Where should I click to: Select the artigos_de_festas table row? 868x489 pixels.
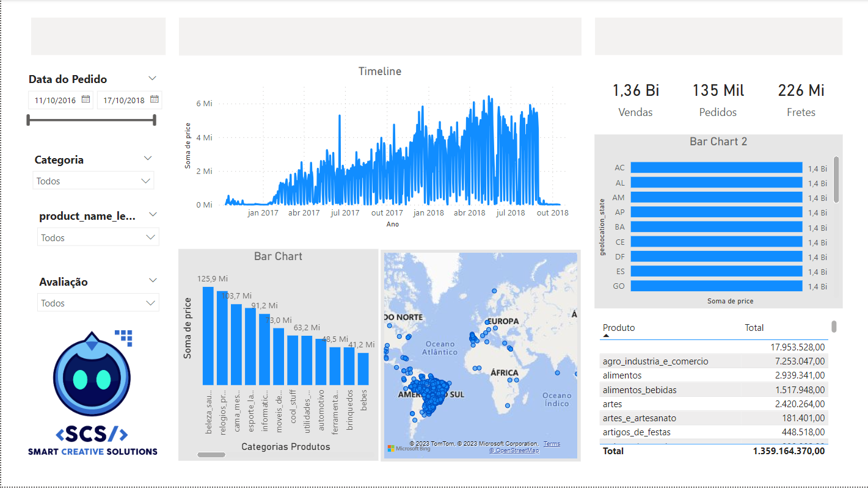click(x=713, y=432)
